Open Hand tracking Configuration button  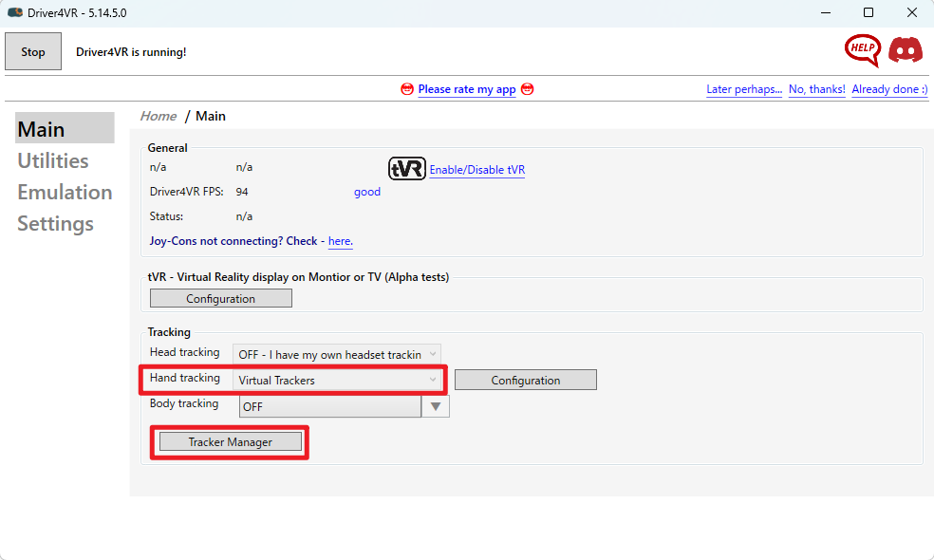tap(526, 380)
